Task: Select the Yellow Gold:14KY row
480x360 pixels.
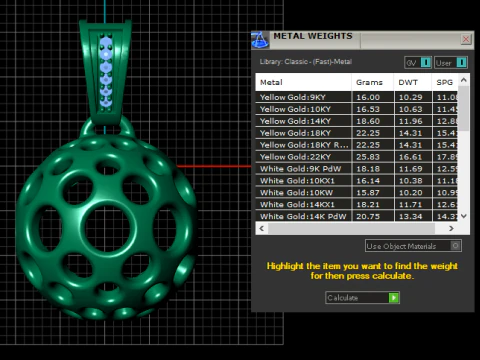Action: point(357,121)
